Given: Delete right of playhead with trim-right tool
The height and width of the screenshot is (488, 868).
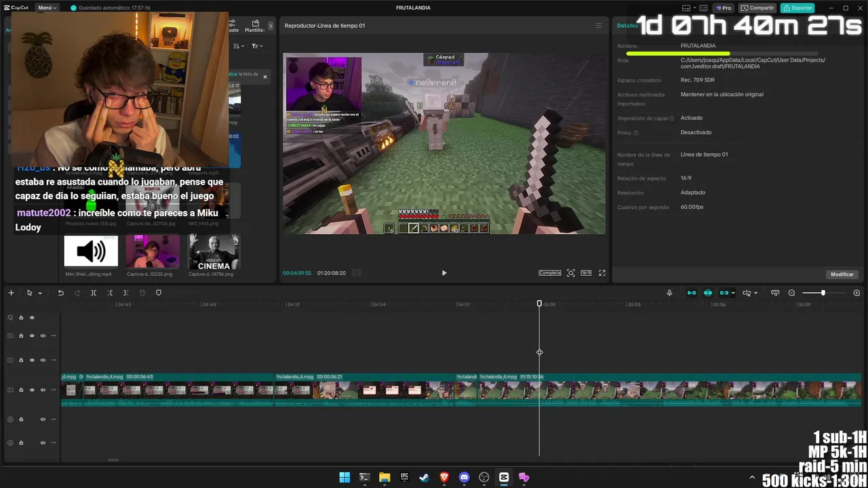Looking at the screenshot, I should coord(126,293).
